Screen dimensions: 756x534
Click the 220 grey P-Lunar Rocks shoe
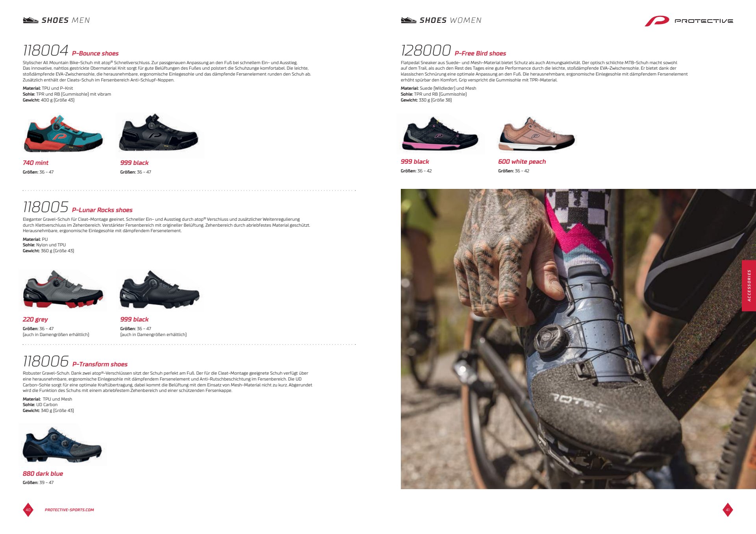click(x=63, y=289)
